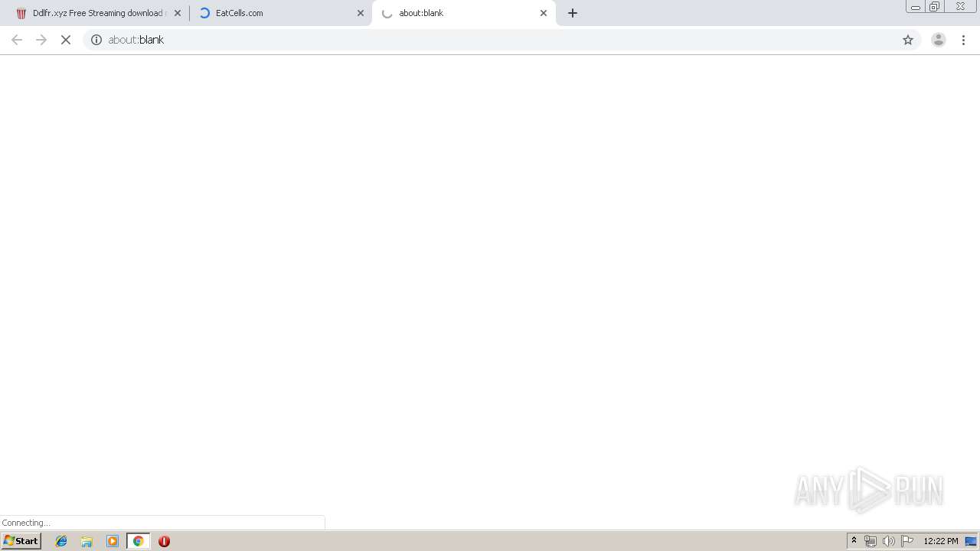This screenshot has width=980, height=551.
Task: Show hidden system tray icons
Action: [854, 541]
